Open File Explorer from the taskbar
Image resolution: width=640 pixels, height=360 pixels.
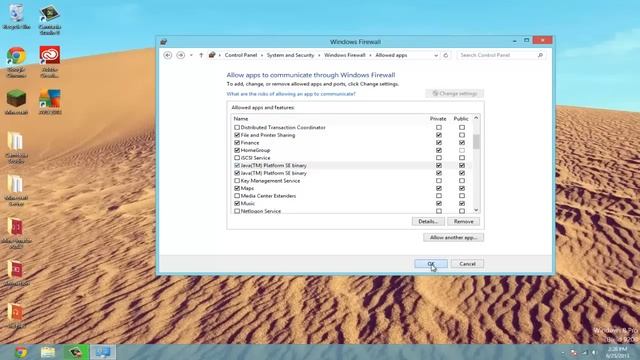48,352
